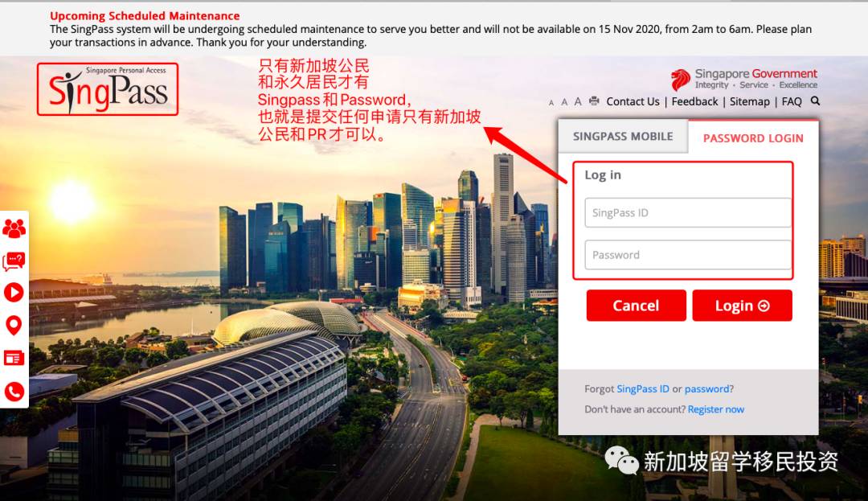Screen dimensions: 868x501
Task: Open the Forgot SingPass ID link
Action: 643,388
